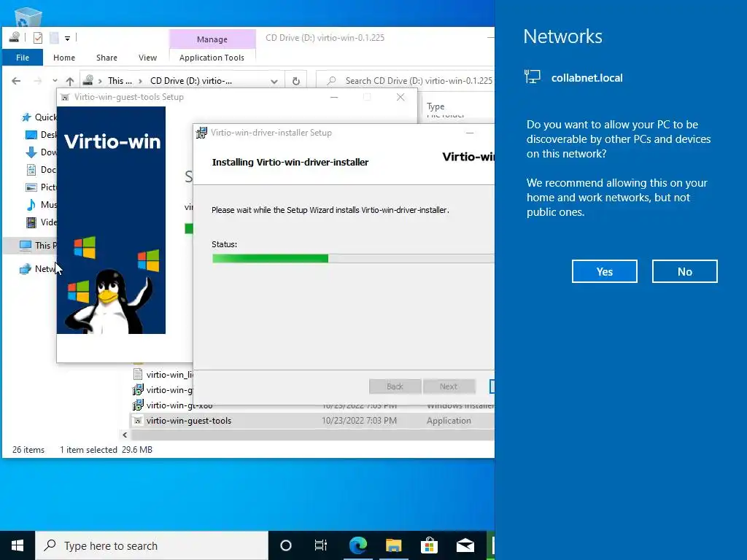
Task: Open Downloads folder icon in navigation pane
Action: 31,152
